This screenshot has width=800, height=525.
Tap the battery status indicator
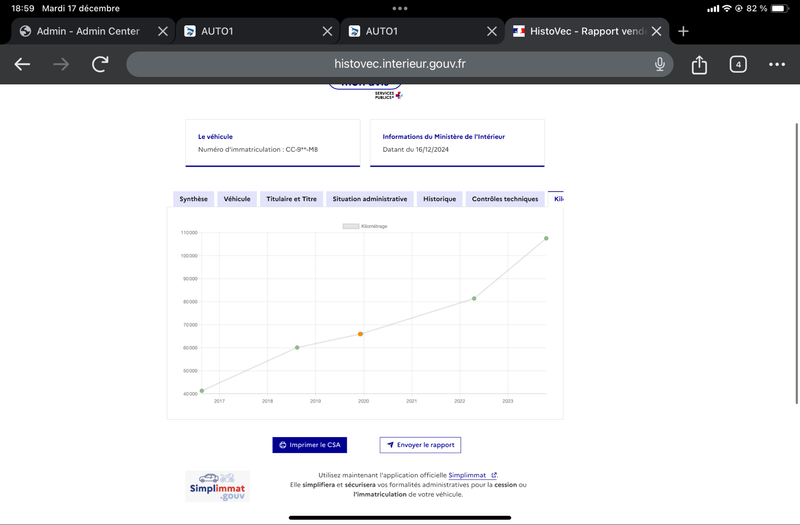[x=780, y=8]
